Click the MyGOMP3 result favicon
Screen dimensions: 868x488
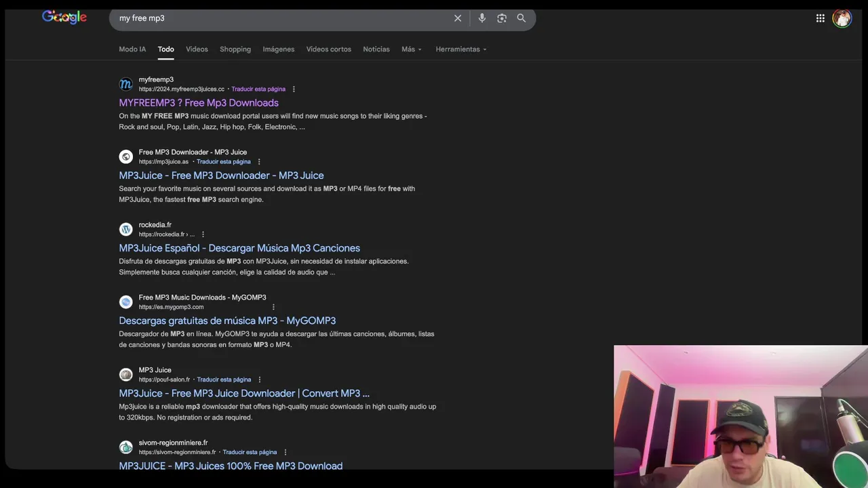pos(126,302)
